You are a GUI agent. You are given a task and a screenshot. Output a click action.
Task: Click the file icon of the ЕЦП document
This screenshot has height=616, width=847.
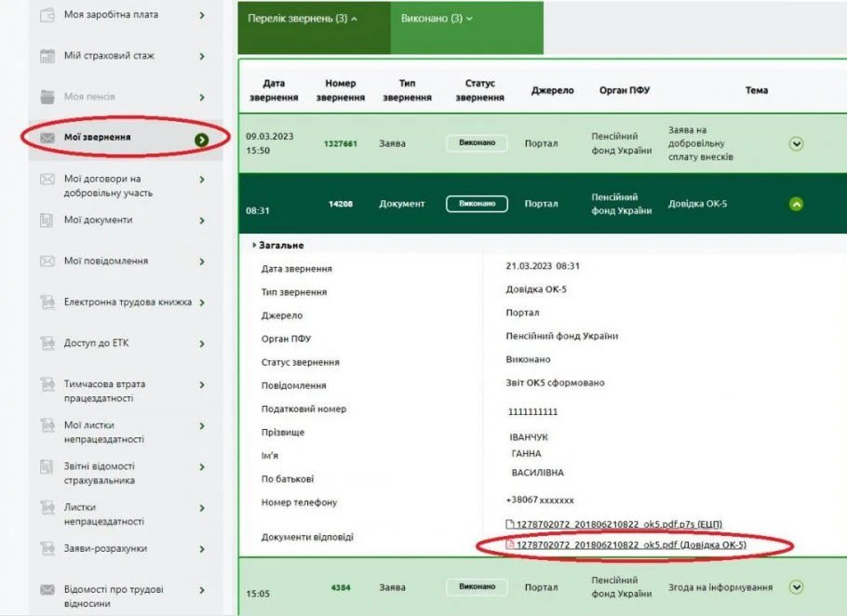[509, 524]
